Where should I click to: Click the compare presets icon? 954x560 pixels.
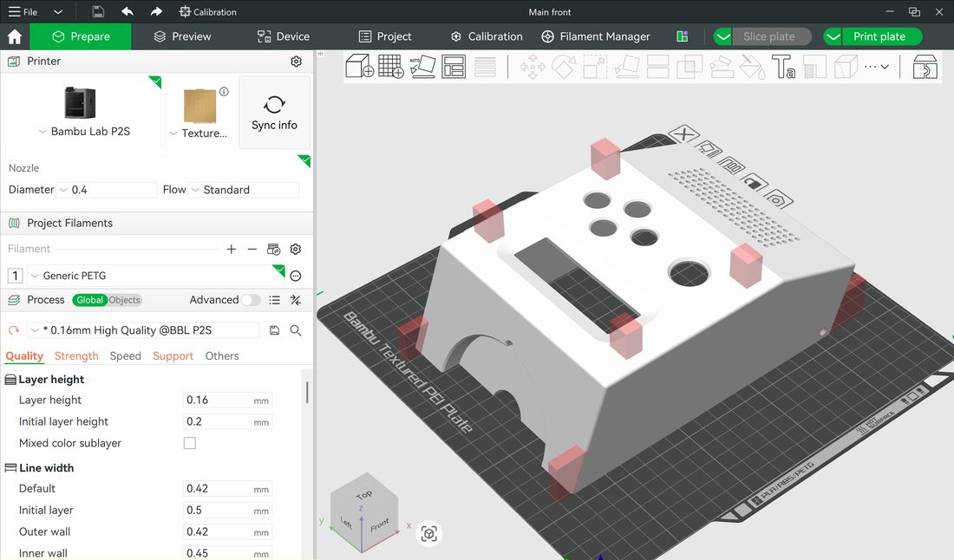(296, 300)
